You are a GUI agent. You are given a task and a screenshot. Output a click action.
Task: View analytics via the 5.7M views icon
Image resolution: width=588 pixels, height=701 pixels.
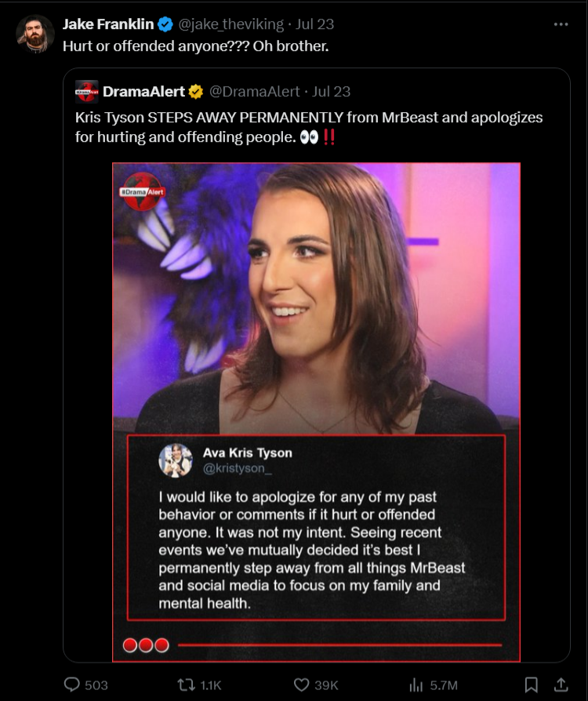(x=416, y=685)
